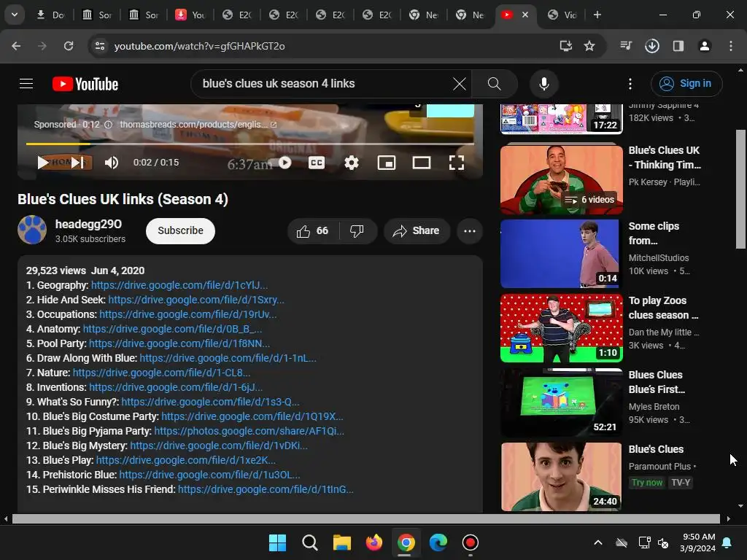The height and width of the screenshot is (560, 747).
Task: Open more actions ellipsis menu
Action: coord(470,231)
